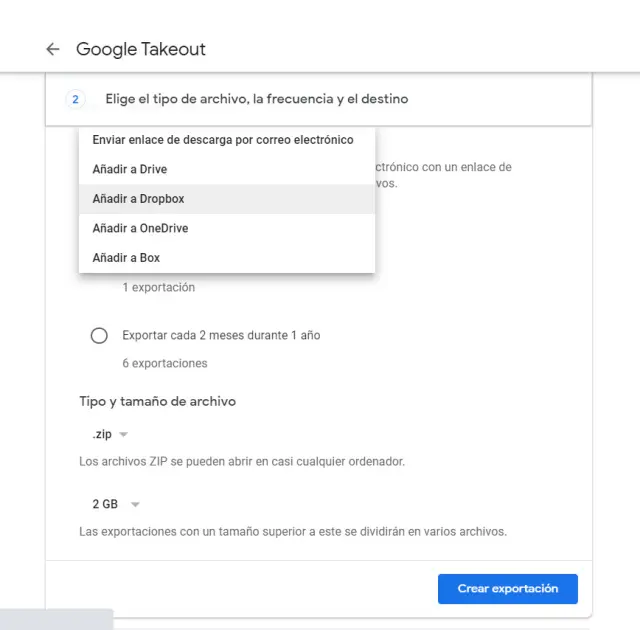Click the '6 exportaciones' text
The height and width of the screenshot is (630, 640).
pyautogui.click(x=164, y=363)
